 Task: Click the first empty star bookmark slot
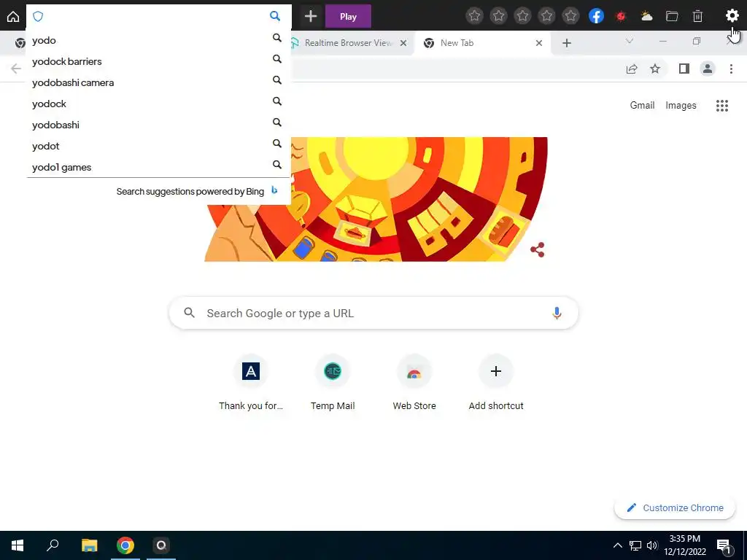tap(474, 16)
